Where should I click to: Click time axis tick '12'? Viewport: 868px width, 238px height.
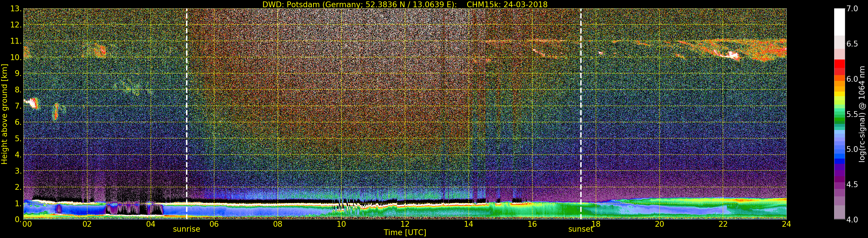tap(405, 224)
